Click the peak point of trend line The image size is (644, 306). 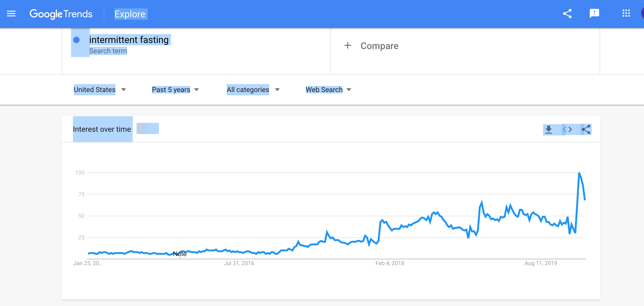tap(579, 173)
